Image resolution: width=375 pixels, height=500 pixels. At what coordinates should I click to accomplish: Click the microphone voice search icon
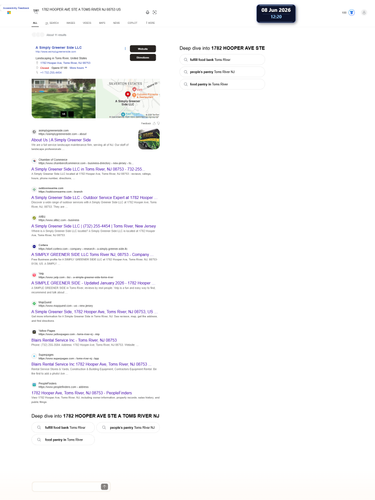[x=147, y=12]
